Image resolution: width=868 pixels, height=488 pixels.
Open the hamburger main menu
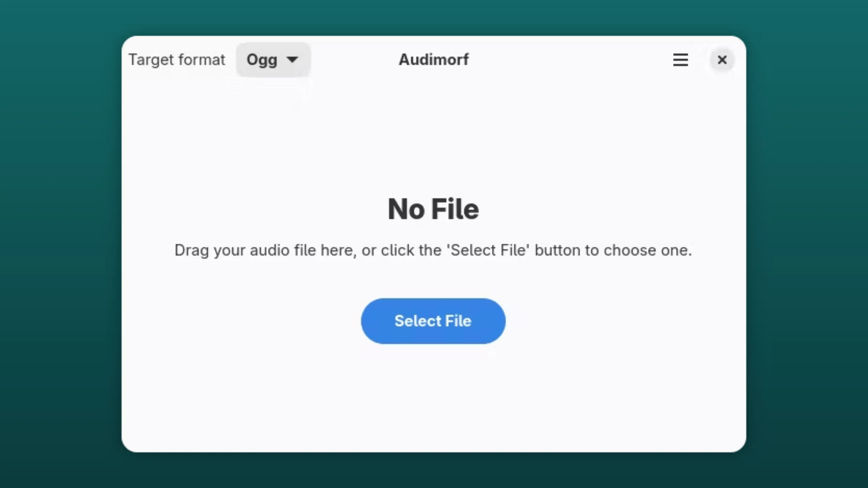680,60
